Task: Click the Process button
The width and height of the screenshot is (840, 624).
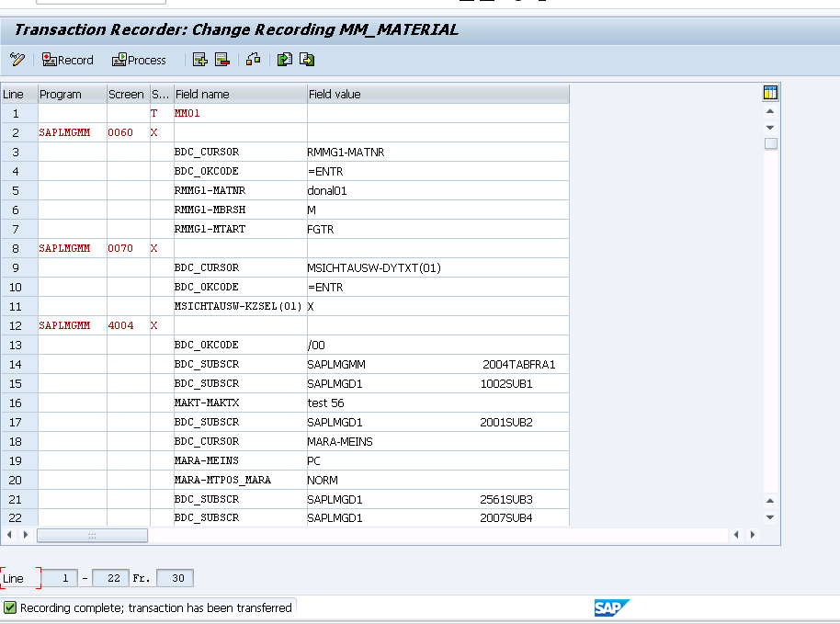Action: [138, 60]
